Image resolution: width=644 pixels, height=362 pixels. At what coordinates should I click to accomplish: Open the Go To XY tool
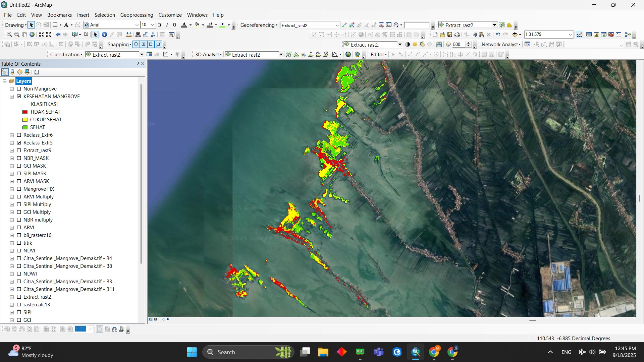(153, 35)
